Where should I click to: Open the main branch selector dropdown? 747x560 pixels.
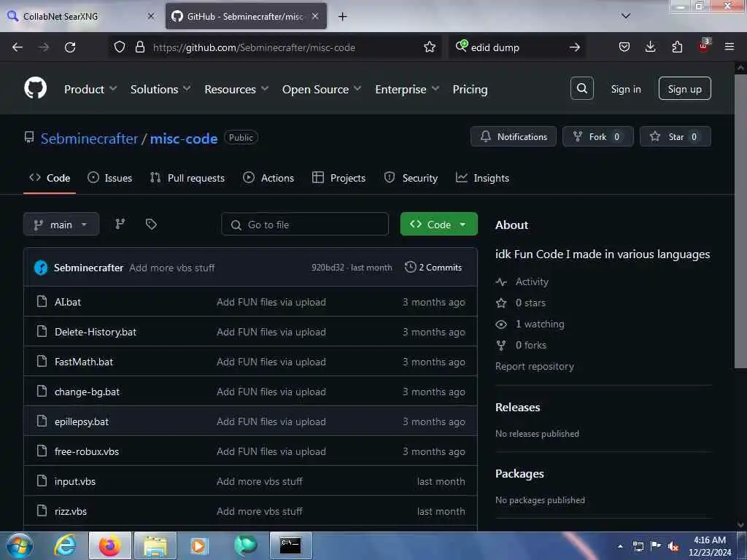tap(61, 225)
